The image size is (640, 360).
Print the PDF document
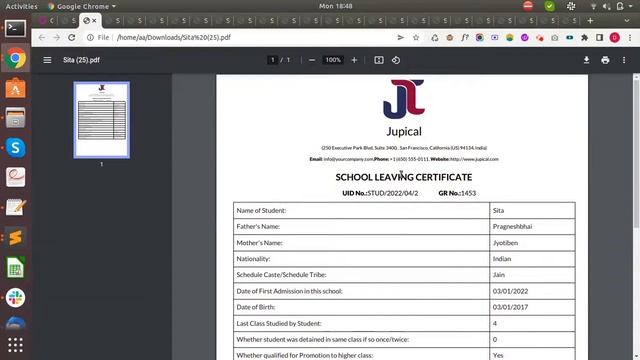pyautogui.click(x=605, y=60)
